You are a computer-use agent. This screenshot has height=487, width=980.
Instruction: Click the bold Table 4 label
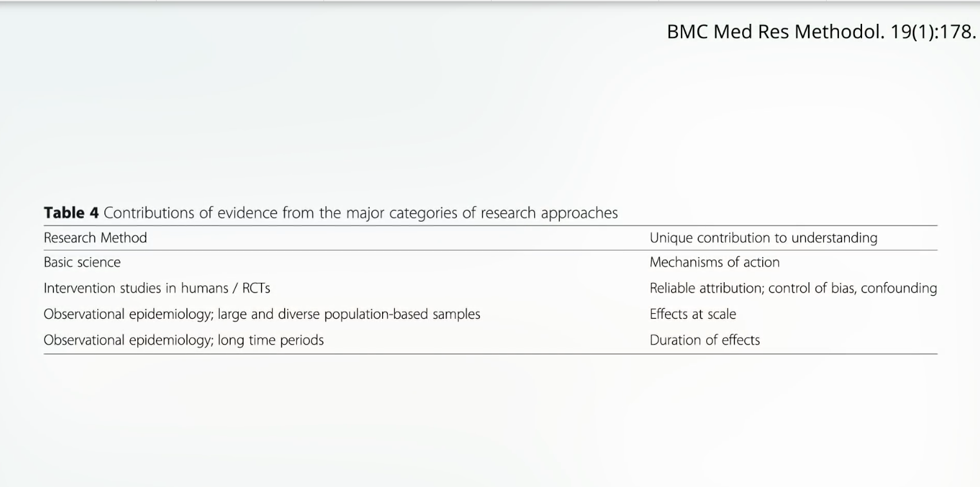point(71,213)
